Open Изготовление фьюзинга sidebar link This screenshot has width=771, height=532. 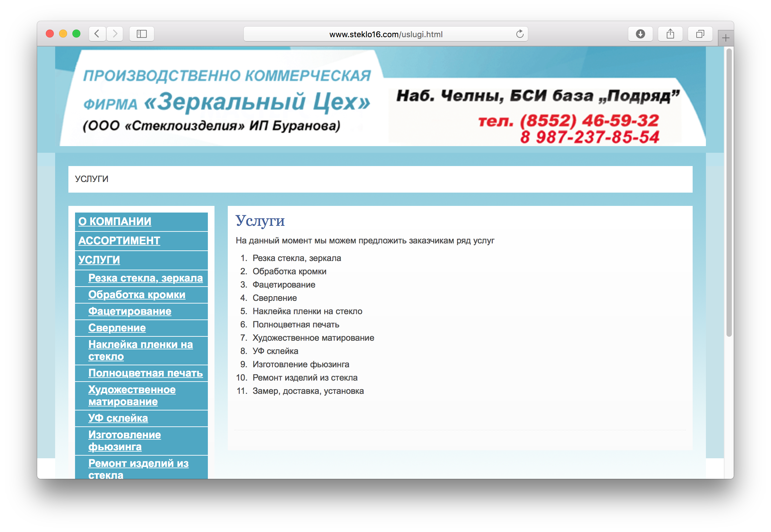coord(125,441)
